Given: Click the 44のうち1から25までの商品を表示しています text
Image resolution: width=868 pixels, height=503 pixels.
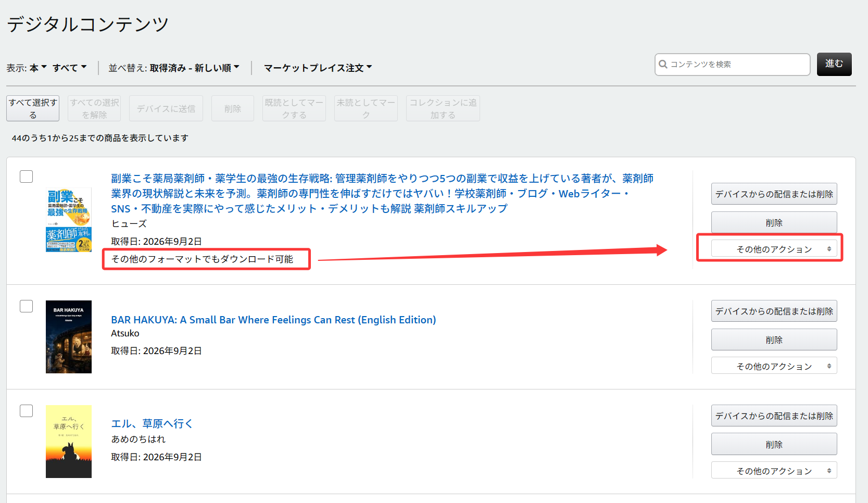Looking at the screenshot, I should click(100, 138).
